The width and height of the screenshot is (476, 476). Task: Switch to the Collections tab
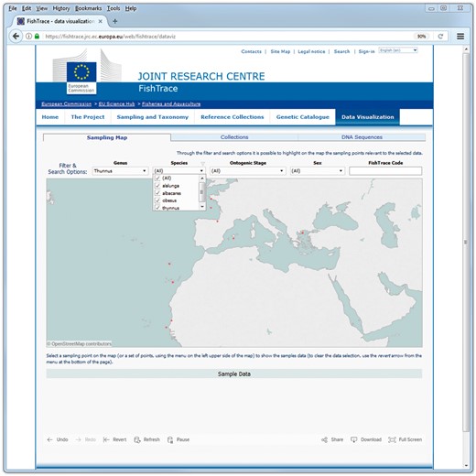click(x=234, y=137)
